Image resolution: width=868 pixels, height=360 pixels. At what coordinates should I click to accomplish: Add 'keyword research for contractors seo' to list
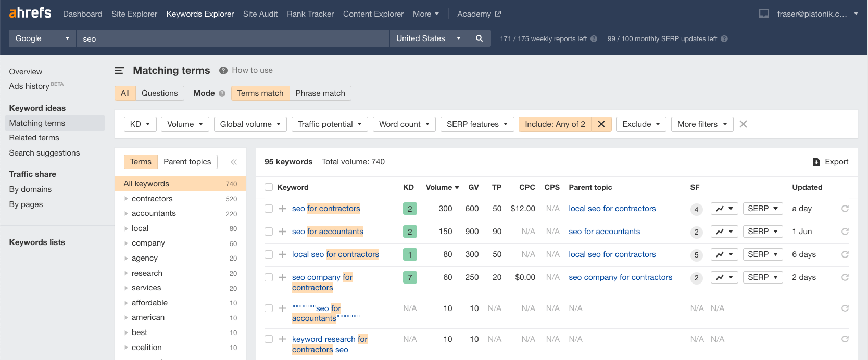[282, 339]
